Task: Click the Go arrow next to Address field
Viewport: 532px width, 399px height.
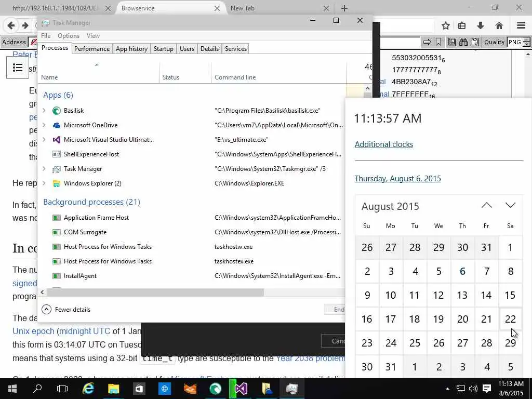Action: point(427,42)
